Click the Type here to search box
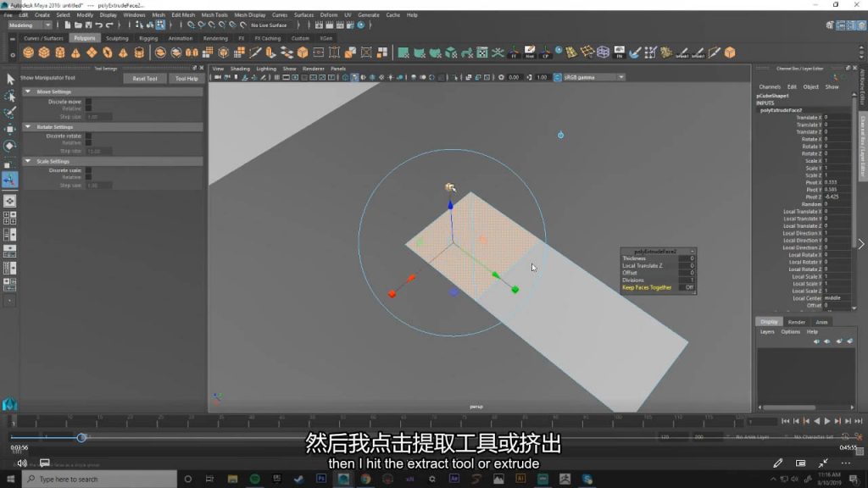Viewport: 868px width, 488px height. [x=100, y=480]
